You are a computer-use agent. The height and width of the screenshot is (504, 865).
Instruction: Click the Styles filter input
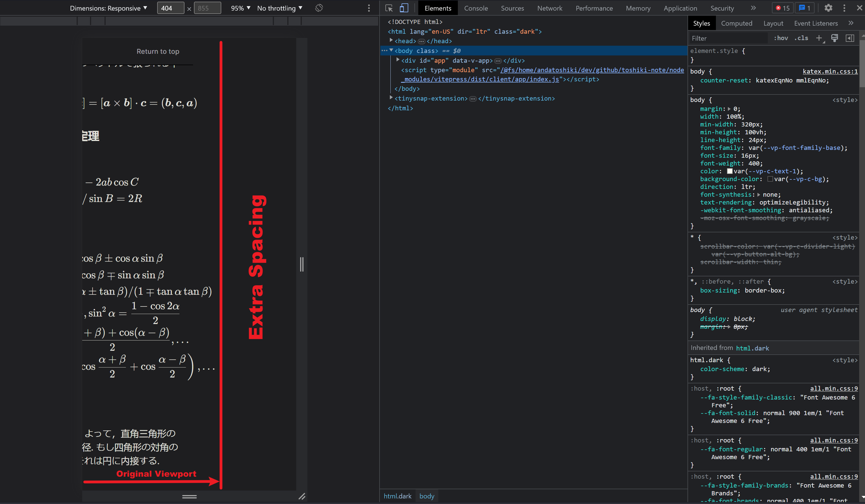(x=728, y=38)
